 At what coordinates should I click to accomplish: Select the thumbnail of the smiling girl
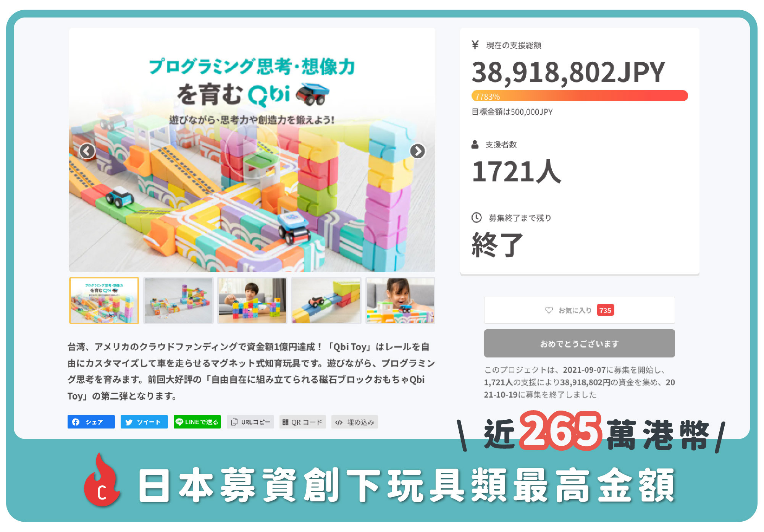tap(400, 301)
